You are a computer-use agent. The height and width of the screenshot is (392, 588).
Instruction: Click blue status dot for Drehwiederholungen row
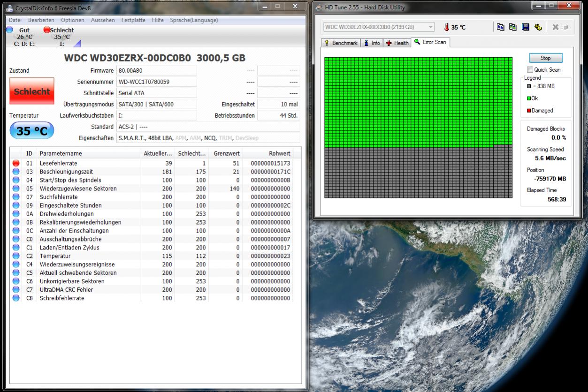(x=16, y=214)
